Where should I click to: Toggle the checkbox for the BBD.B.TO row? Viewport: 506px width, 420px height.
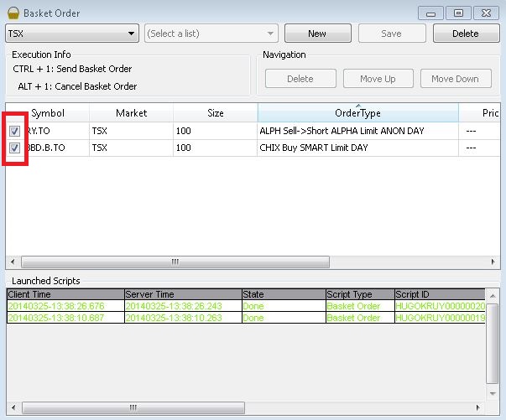point(15,148)
